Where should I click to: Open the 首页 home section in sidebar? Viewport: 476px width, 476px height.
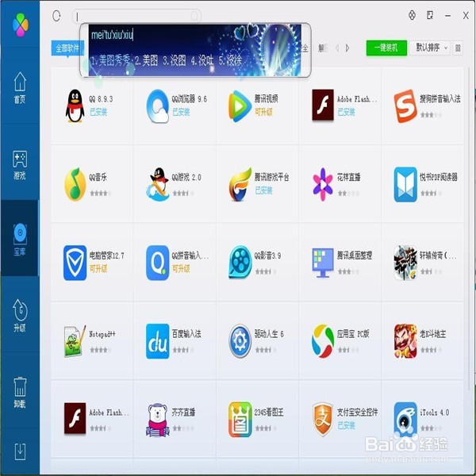click(x=20, y=88)
